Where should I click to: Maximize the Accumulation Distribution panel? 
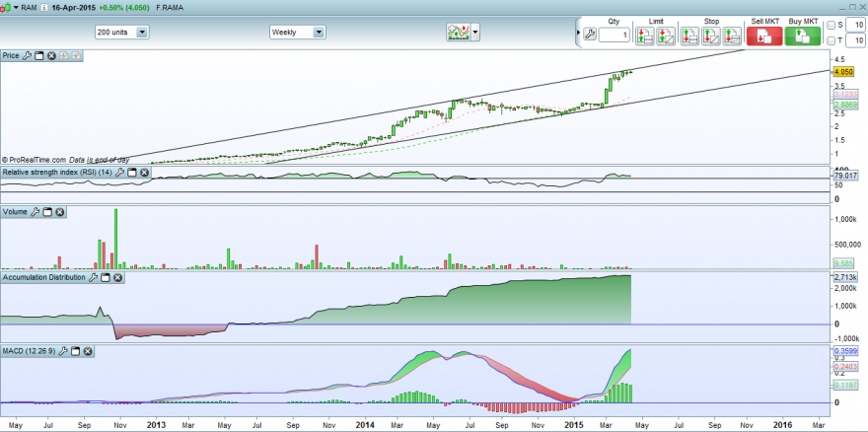[x=106, y=277]
